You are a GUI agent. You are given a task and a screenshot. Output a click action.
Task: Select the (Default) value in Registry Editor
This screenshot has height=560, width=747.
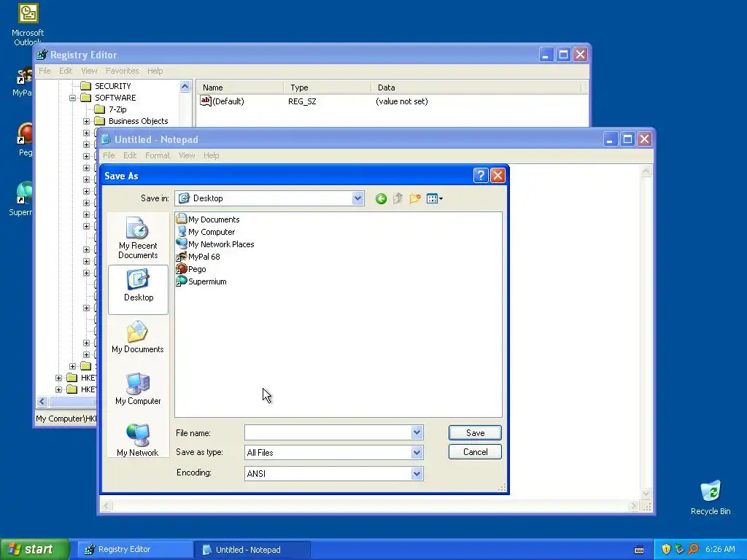222,101
